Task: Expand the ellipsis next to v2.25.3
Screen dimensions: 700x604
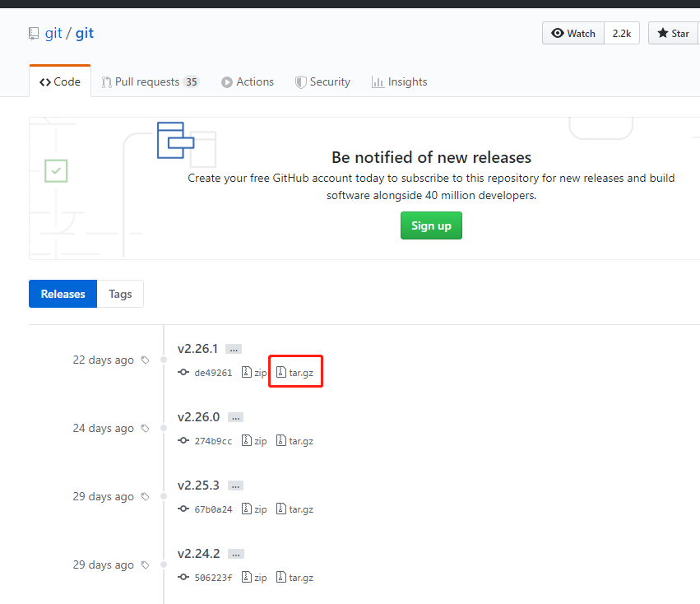Action: [236, 486]
